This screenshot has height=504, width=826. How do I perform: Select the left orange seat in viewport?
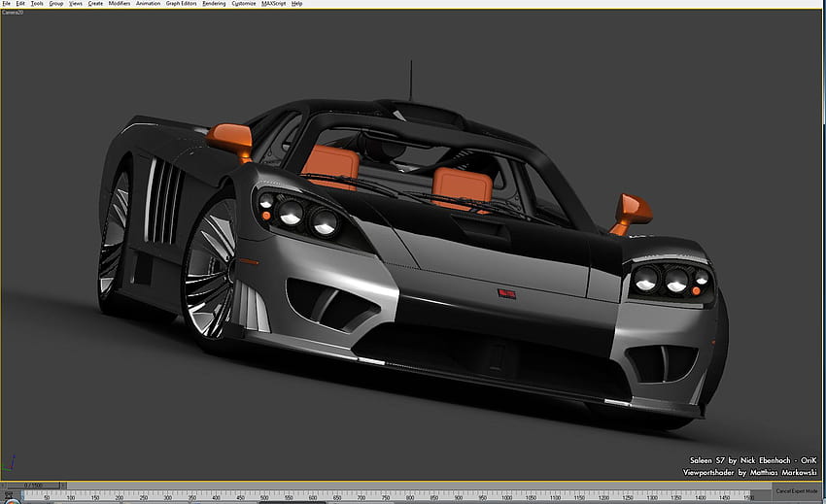(x=331, y=165)
